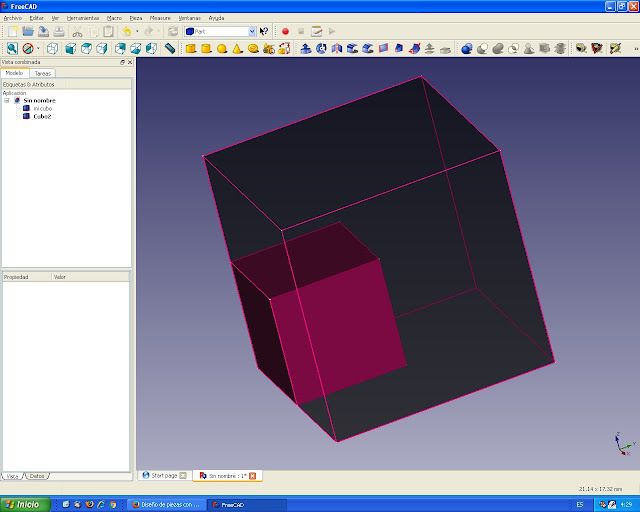The height and width of the screenshot is (512, 640).
Task: Select the Revolve tool
Action: (321, 49)
